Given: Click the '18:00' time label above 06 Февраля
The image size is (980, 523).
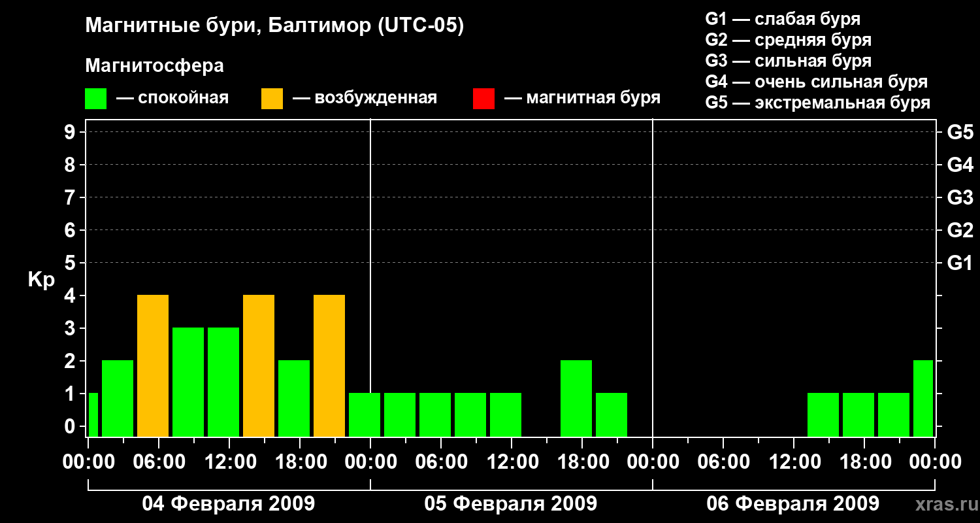Looking at the screenshot, I should pyautogui.click(x=864, y=462).
